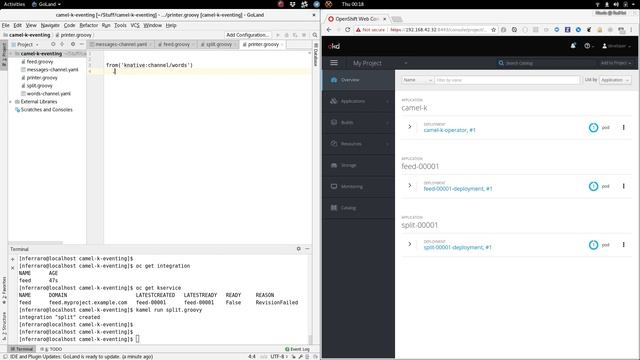Open the Refactor menu
Image resolution: width=640 pixels, height=360 pixels.
coord(89,25)
